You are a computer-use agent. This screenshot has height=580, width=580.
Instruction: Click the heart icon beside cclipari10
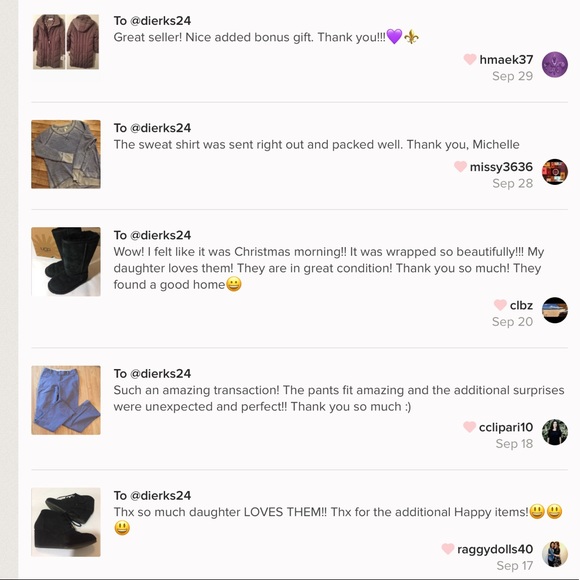pyautogui.click(x=469, y=427)
